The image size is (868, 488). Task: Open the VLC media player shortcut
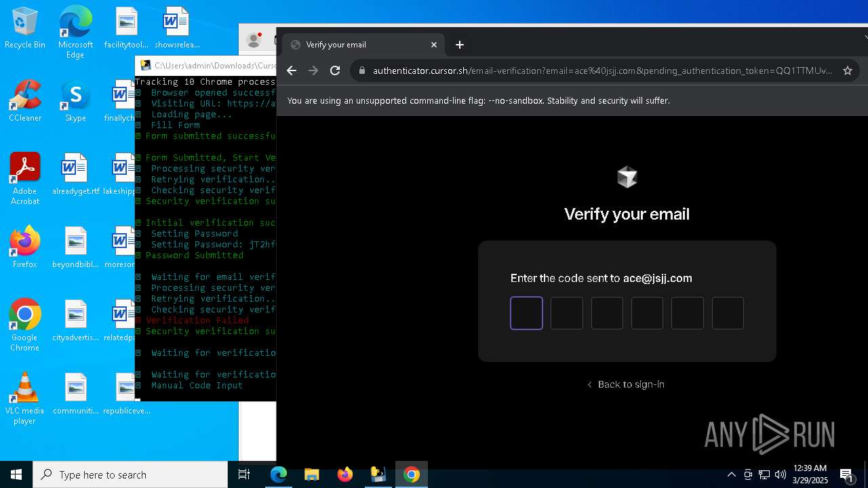point(25,399)
